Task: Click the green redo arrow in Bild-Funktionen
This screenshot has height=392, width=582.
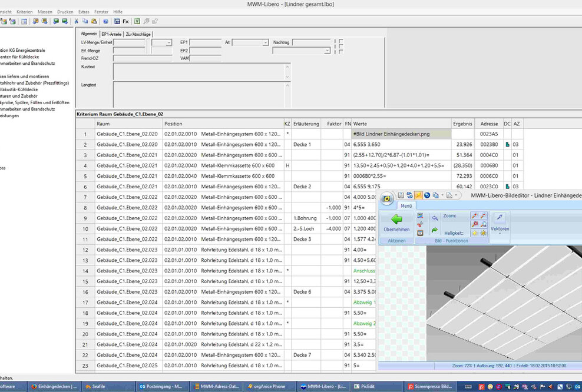Action: point(435,230)
